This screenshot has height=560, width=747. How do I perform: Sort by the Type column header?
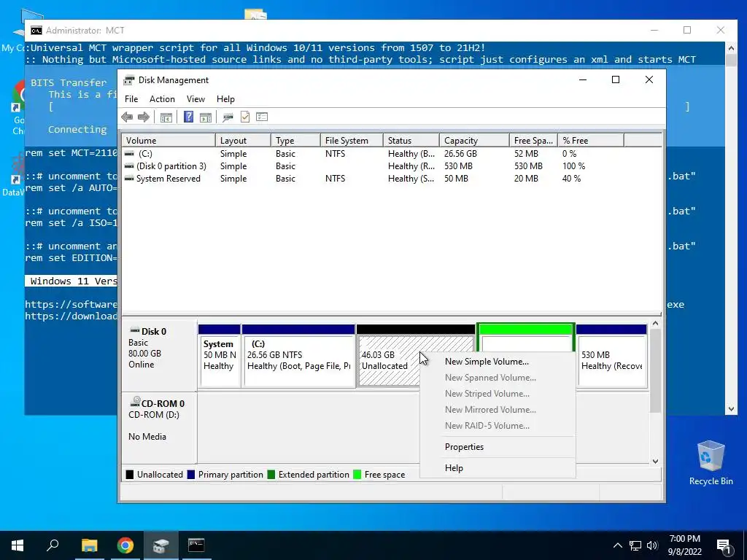coord(295,141)
